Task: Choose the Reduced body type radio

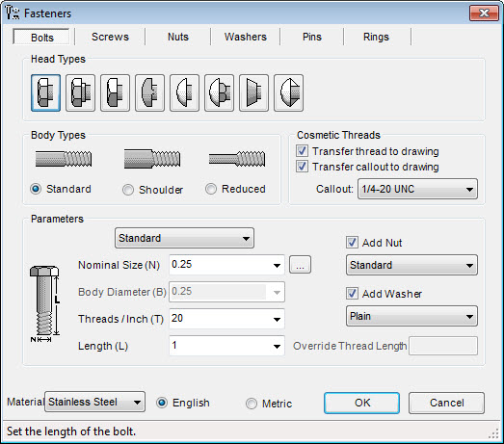Action: pyautogui.click(x=211, y=189)
